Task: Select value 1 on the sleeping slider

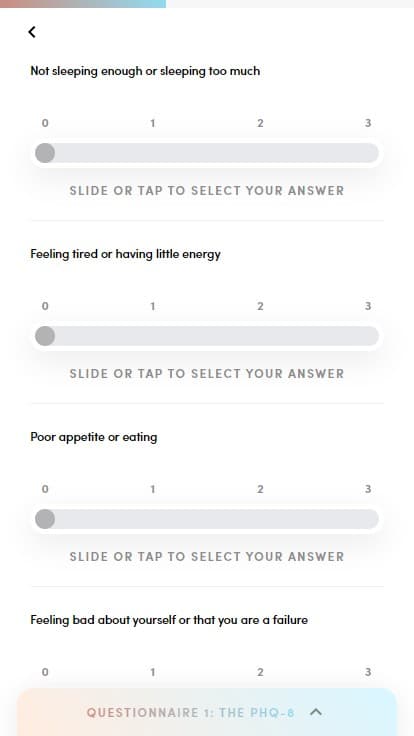Action: [153, 153]
